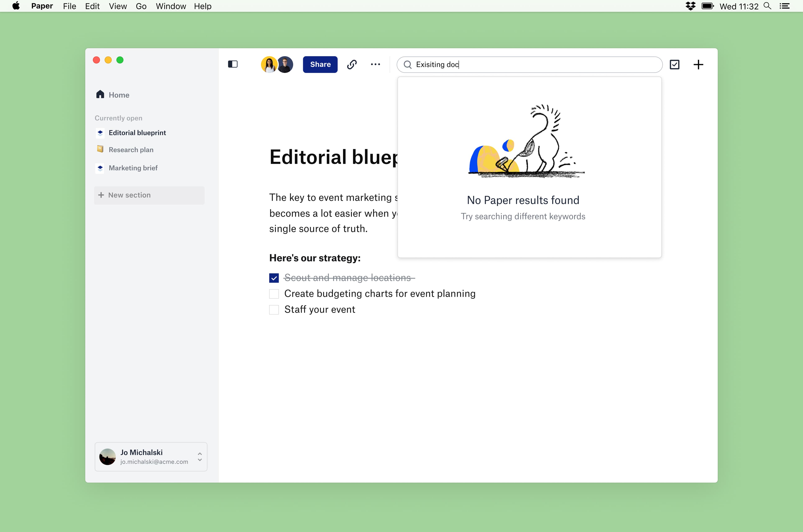803x532 pixels.
Task: Click the woman collaborator avatar
Action: tap(269, 64)
